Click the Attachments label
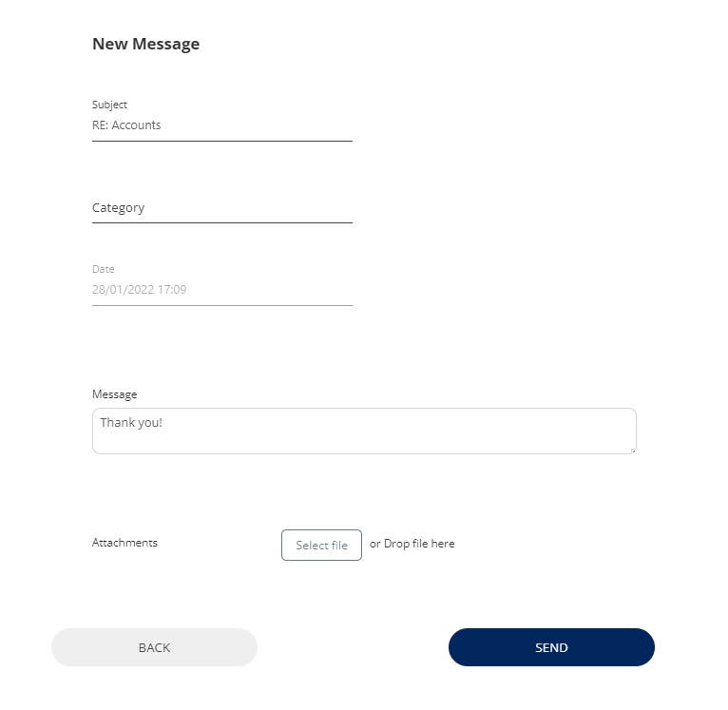The width and height of the screenshot is (728, 710). coord(125,543)
